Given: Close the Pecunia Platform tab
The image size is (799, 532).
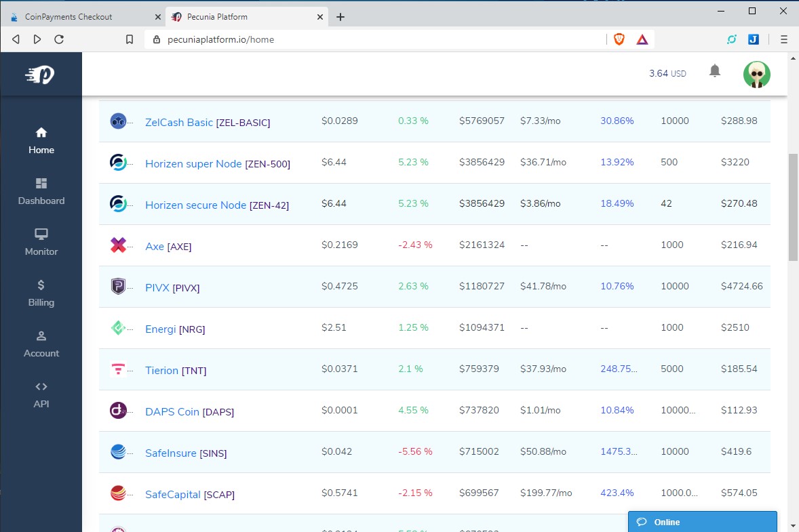Looking at the screenshot, I should pos(320,17).
